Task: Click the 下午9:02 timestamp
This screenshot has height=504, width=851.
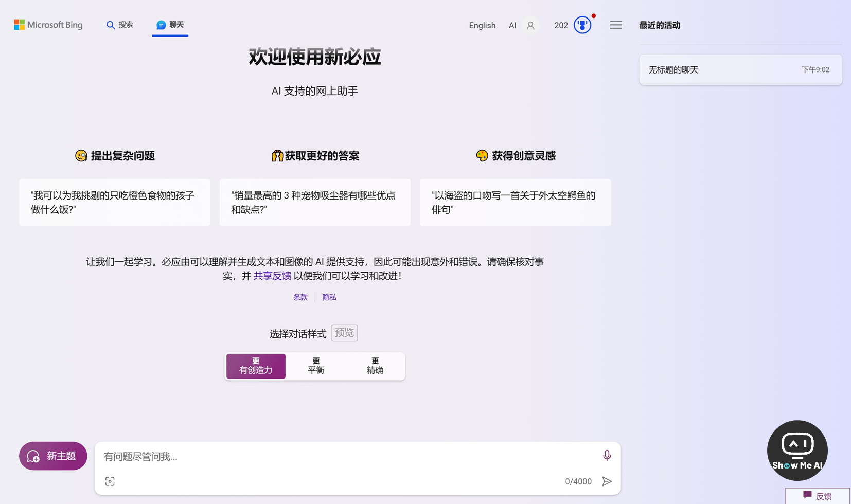Action: [x=815, y=69]
